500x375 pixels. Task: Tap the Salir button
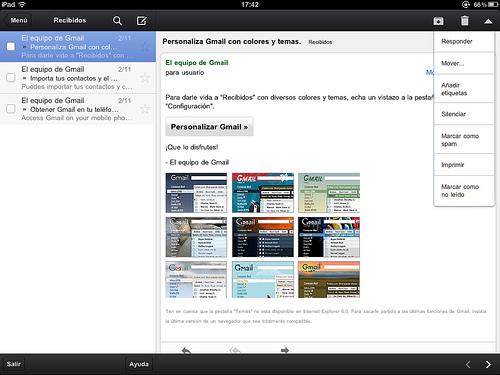[14, 364]
